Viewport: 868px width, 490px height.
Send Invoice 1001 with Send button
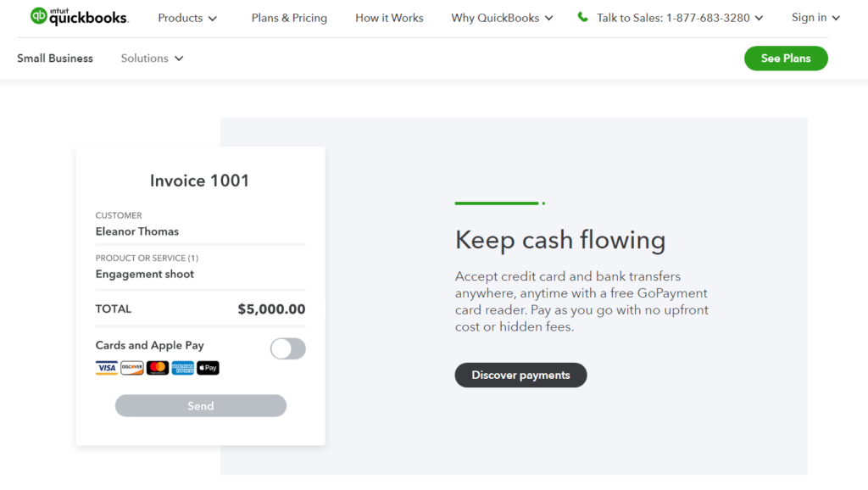click(x=200, y=406)
